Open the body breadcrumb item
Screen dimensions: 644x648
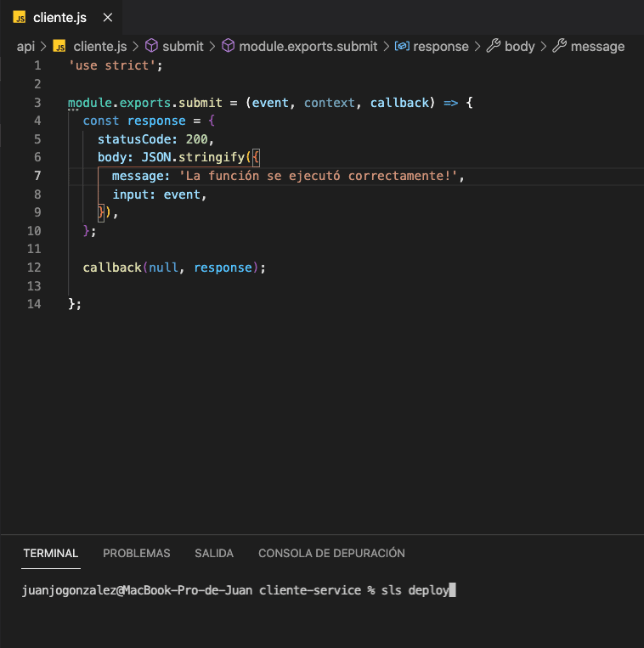click(520, 46)
